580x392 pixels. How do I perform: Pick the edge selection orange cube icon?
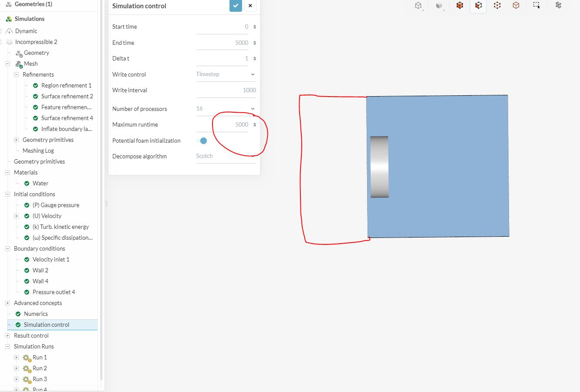point(516,6)
